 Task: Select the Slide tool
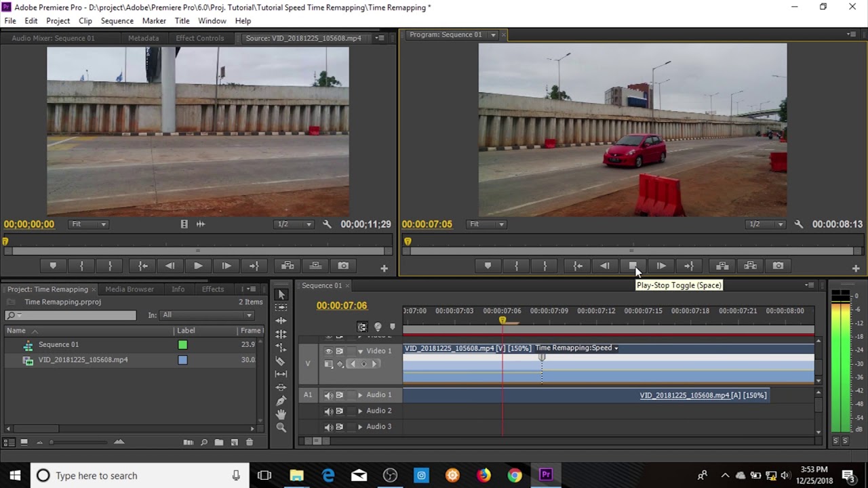281,387
